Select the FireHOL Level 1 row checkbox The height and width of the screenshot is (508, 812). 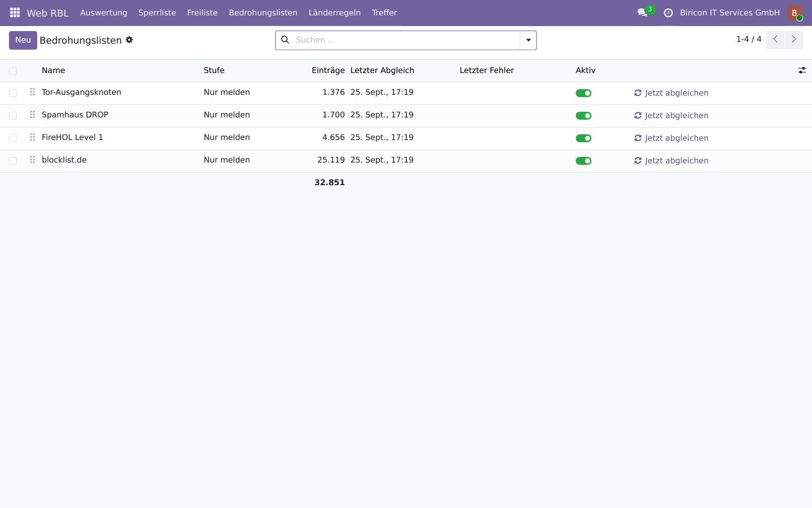pos(13,138)
